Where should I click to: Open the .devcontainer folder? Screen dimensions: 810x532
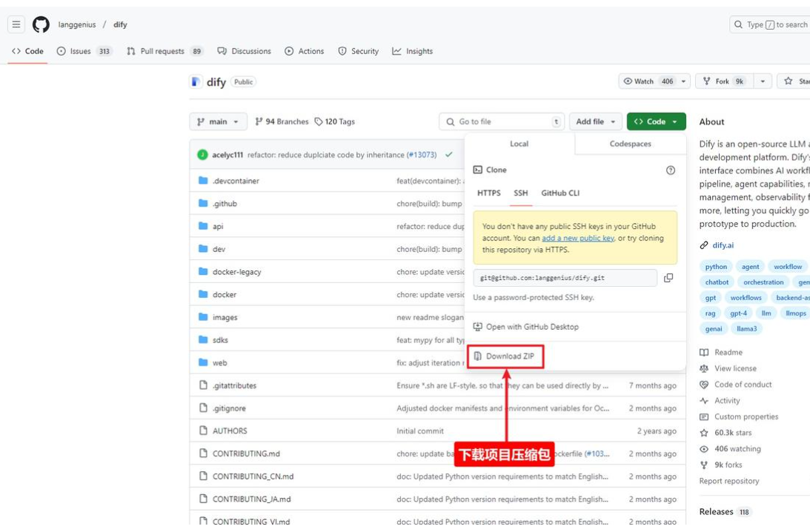pos(236,181)
